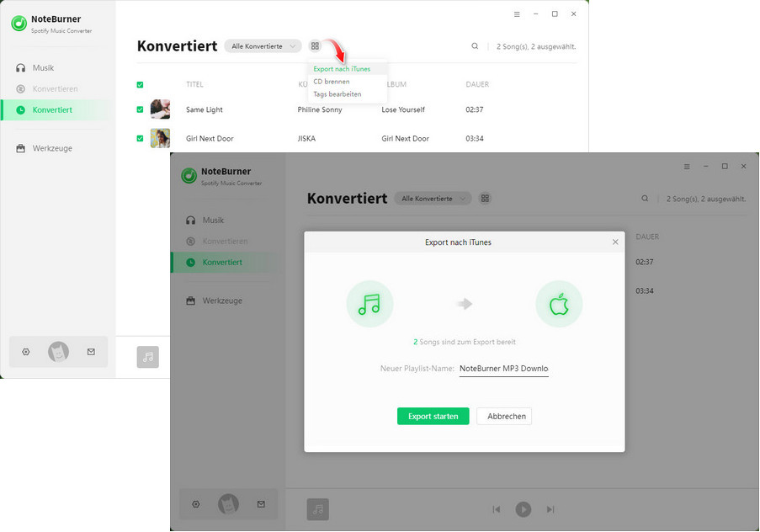Click Konvertiert heading in back window

click(178, 46)
